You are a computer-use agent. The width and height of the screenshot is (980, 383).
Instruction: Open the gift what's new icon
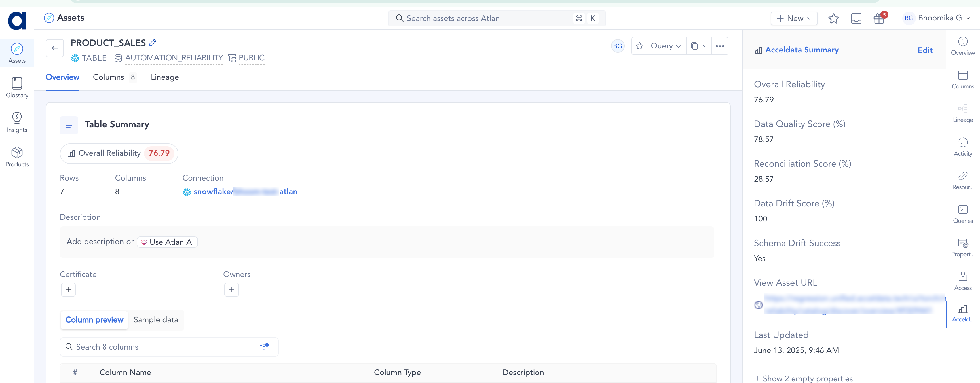point(879,18)
